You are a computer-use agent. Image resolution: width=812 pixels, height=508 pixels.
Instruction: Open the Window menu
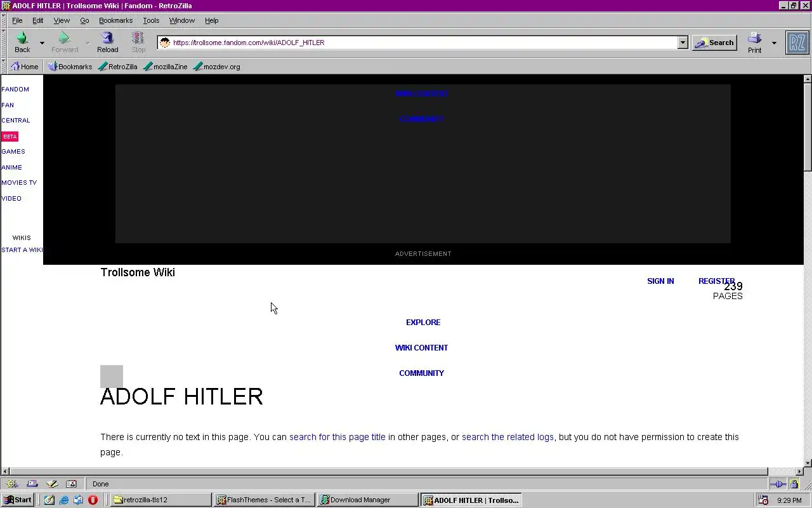182,20
